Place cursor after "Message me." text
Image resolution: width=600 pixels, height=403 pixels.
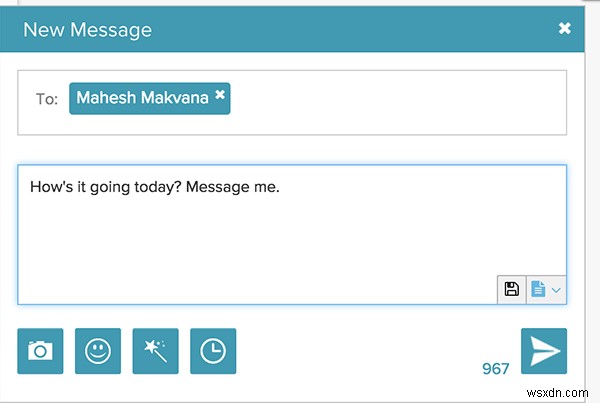[280, 186]
